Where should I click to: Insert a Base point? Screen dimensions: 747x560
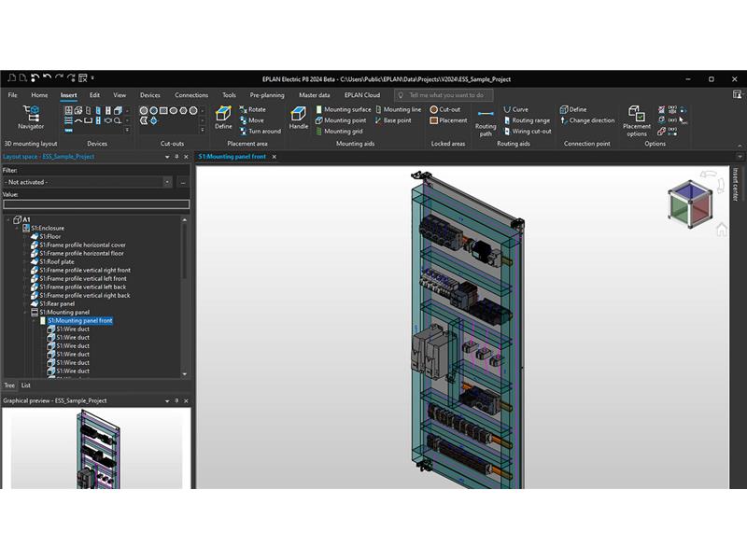pyautogui.click(x=393, y=120)
